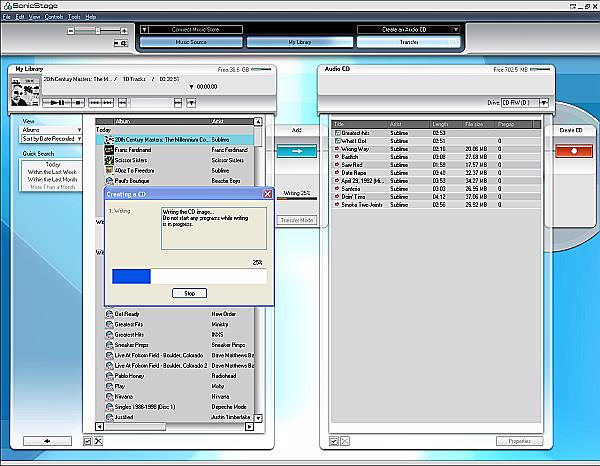Viewport: 600px width, 466px height.
Task: Click the blue Add arrow button
Action: [x=296, y=150]
